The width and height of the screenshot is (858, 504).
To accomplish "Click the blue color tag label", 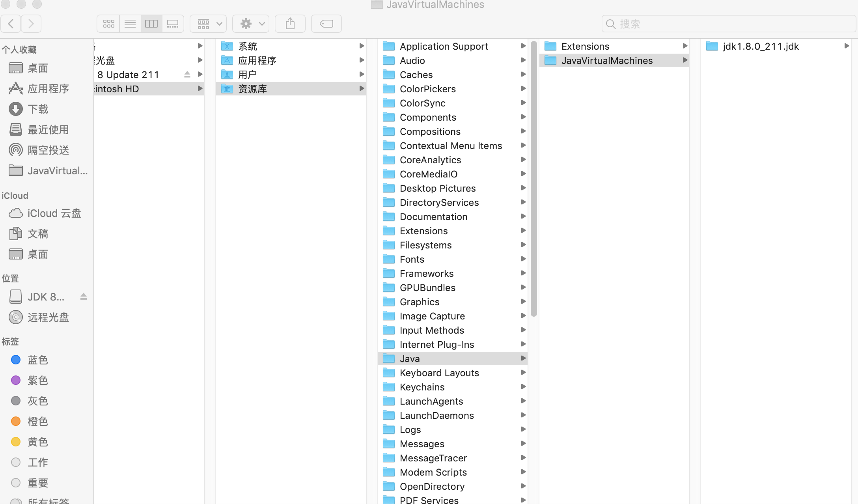I will (37, 359).
